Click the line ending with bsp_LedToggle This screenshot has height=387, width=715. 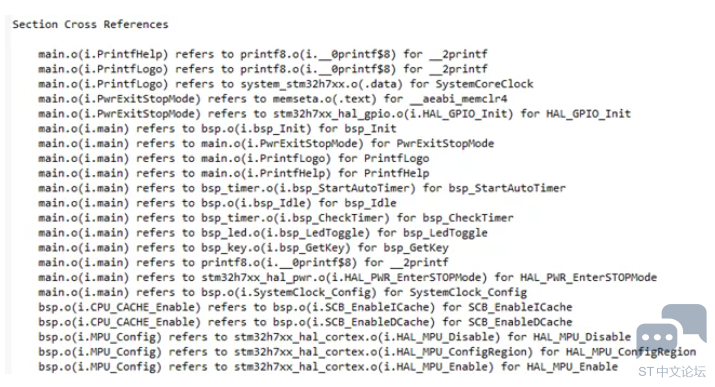tap(263, 233)
